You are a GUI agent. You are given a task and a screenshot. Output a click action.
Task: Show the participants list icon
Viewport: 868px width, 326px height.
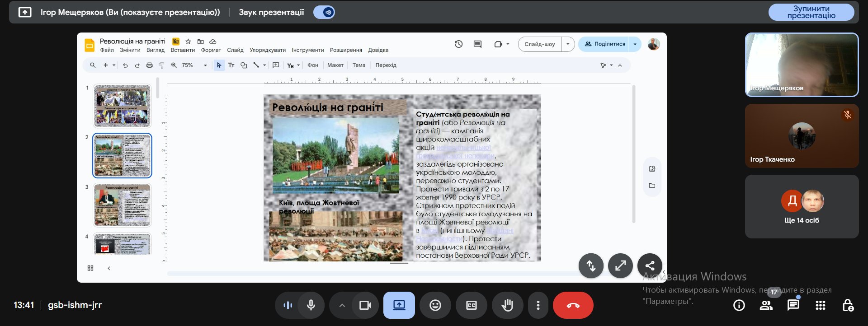766,305
